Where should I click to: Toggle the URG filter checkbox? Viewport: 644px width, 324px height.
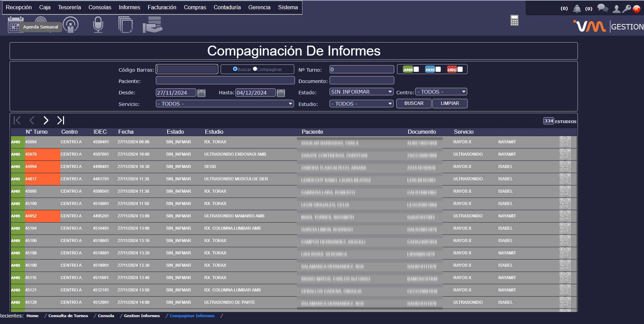pos(460,69)
